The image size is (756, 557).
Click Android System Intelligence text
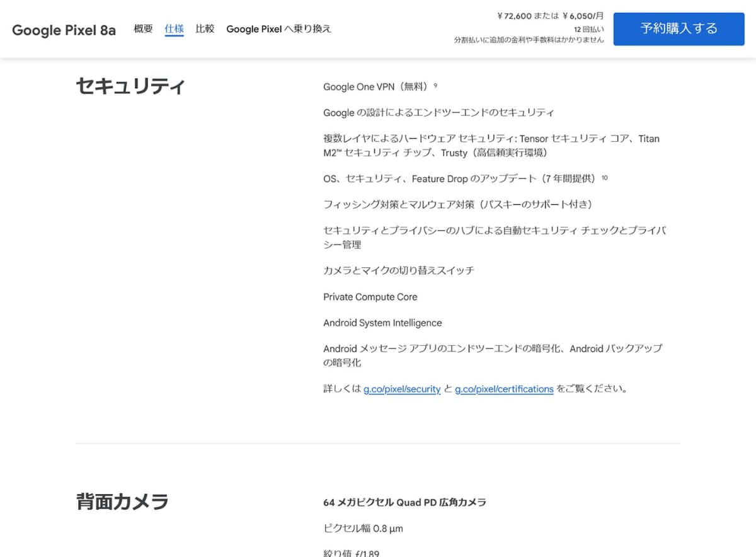[x=382, y=323]
